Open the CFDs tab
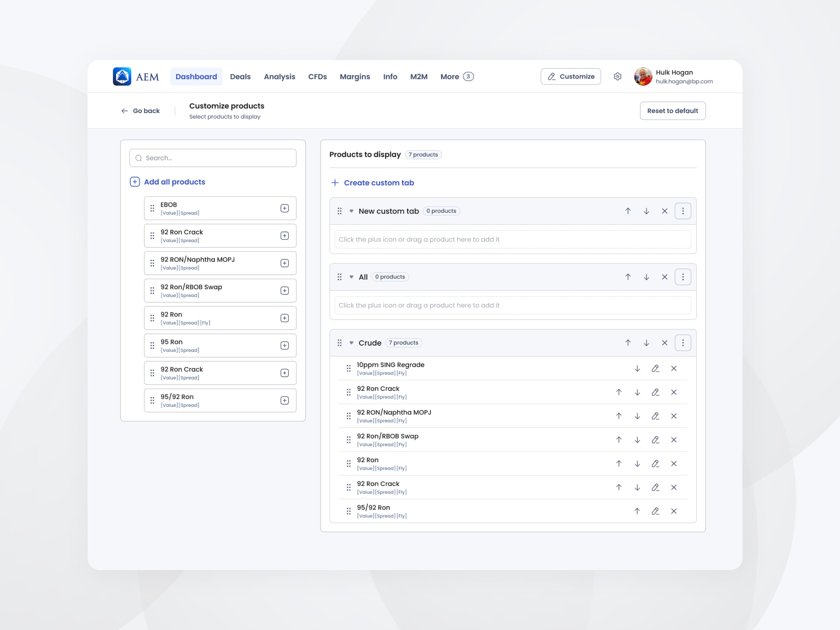Screen dimensions: 840x630 point(317,76)
